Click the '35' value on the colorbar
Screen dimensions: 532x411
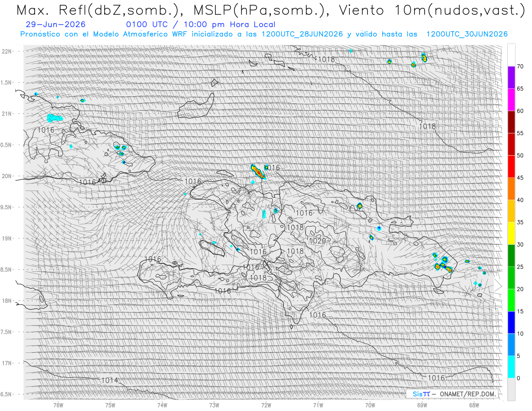(520, 222)
